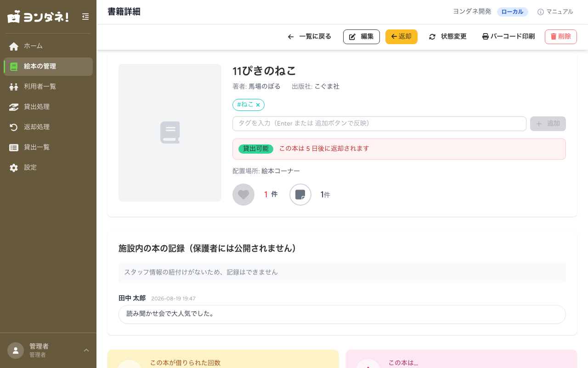Go to 貸出処理 page
588x368 pixels.
[x=48, y=107]
